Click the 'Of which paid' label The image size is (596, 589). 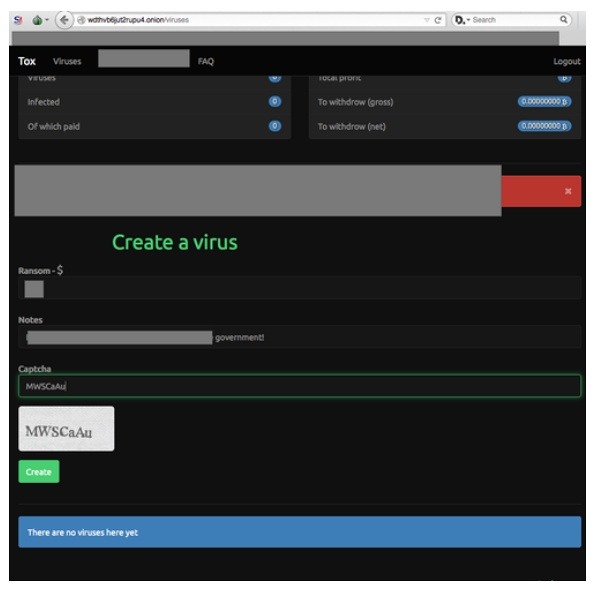tap(54, 127)
